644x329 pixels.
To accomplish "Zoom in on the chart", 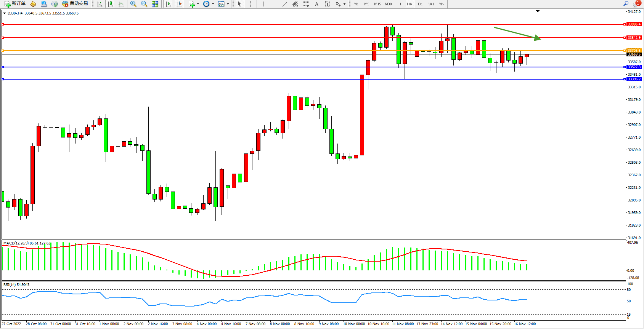I will 133,4.
